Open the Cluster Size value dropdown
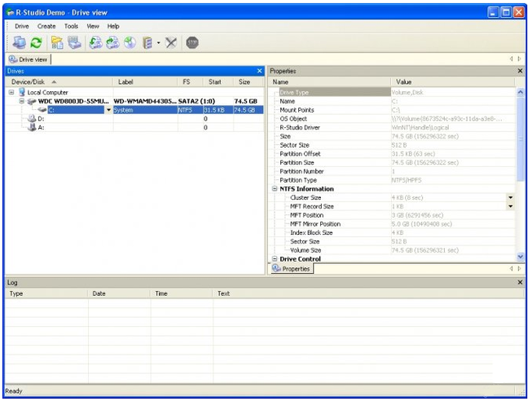 click(511, 197)
